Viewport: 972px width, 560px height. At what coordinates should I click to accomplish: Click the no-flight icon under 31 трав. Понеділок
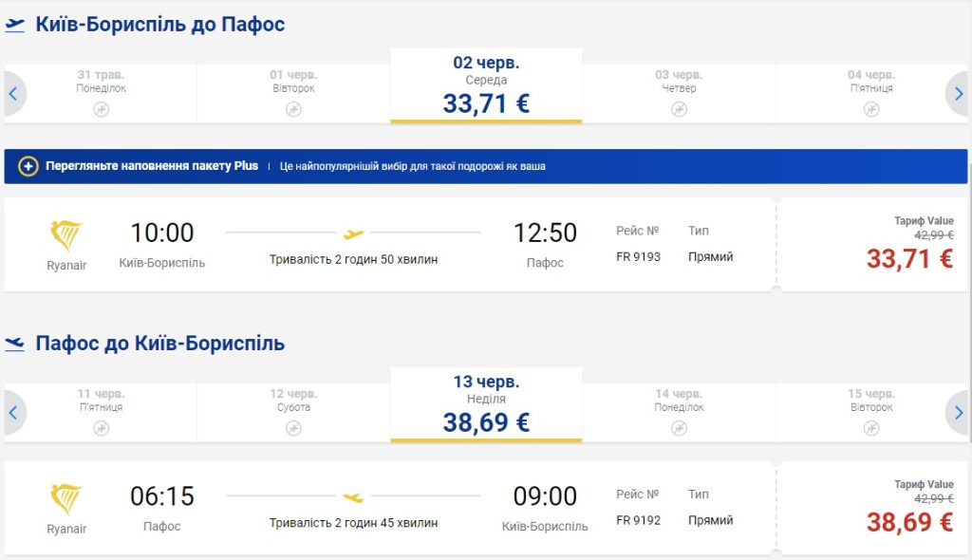[x=102, y=109]
